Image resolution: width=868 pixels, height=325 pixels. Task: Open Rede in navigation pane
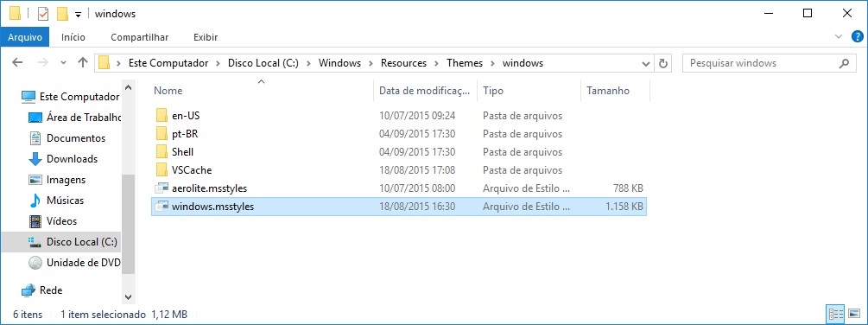(x=41, y=290)
